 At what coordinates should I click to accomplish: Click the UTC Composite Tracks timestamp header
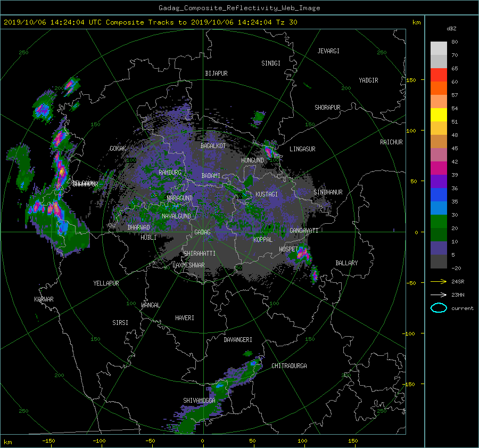coord(150,22)
